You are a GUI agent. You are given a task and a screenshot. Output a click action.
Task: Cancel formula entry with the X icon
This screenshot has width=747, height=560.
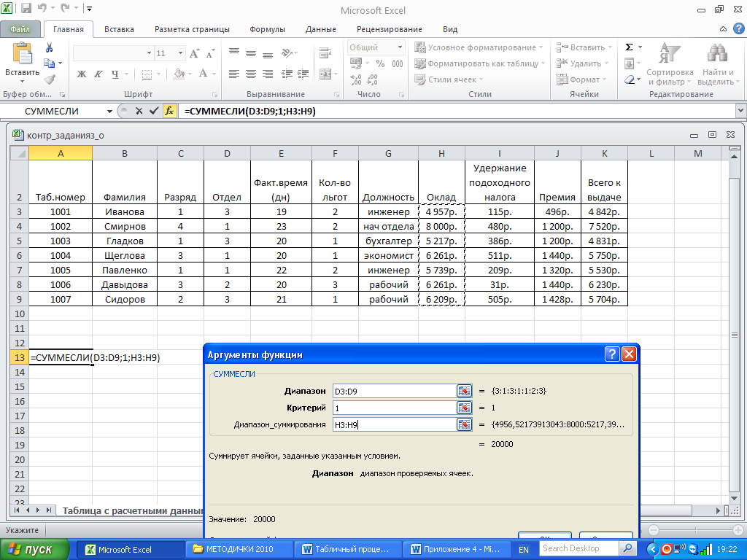coord(139,111)
